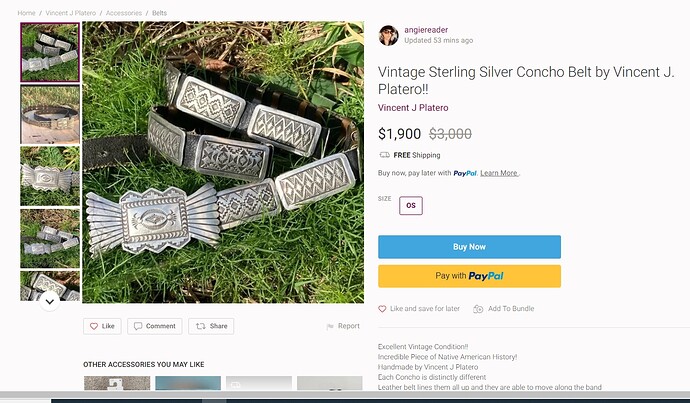Expand more thumbnails with down chevron

(50, 298)
